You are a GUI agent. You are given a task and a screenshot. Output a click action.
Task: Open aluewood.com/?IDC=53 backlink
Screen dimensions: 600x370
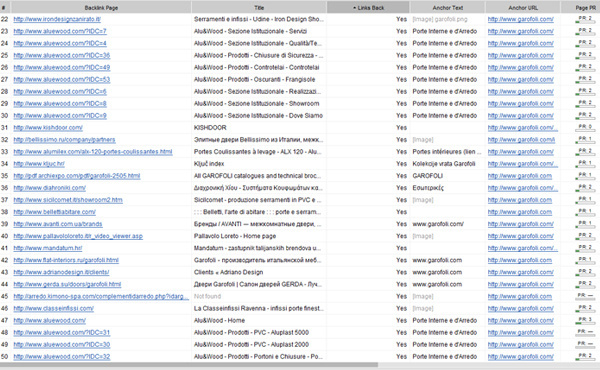(62, 80)
